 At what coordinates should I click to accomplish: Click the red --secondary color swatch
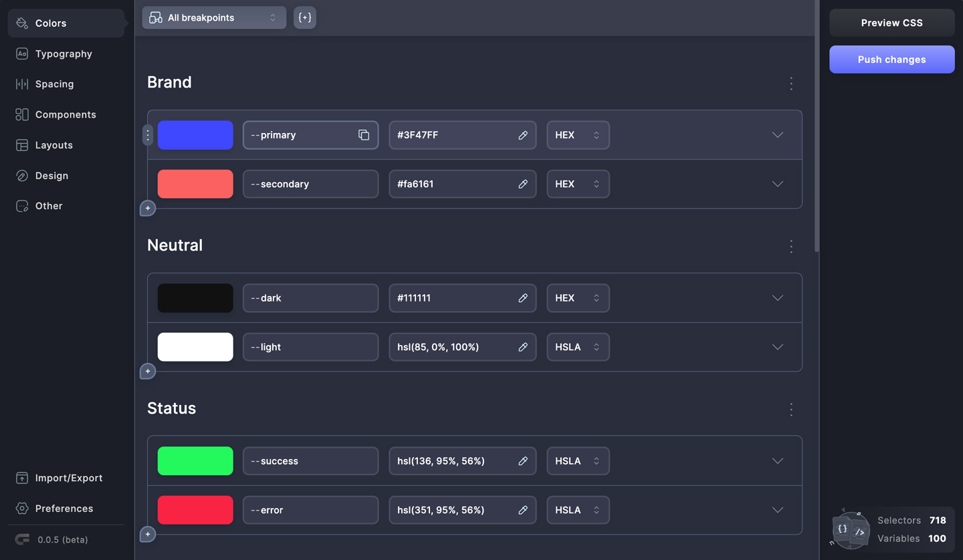coord(195,184)
